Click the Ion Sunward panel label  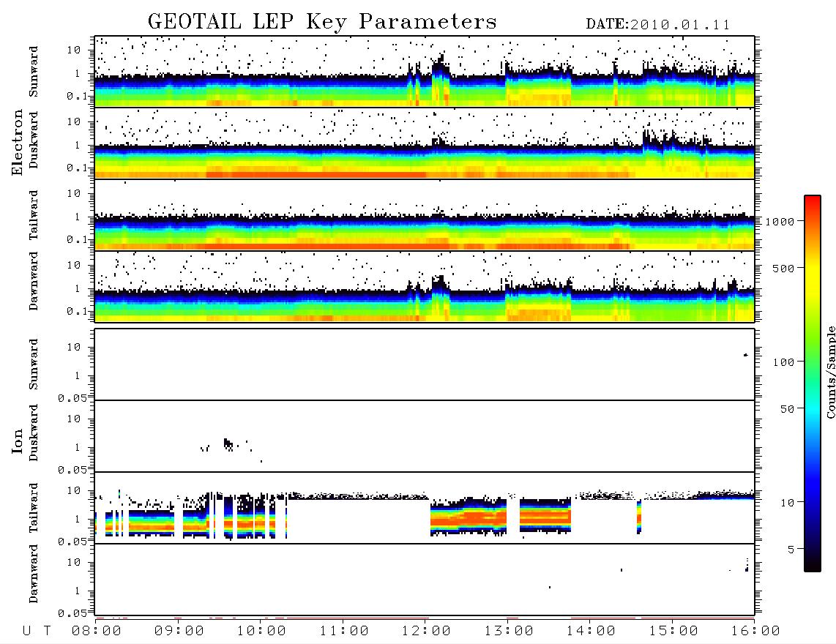point(34,364)
